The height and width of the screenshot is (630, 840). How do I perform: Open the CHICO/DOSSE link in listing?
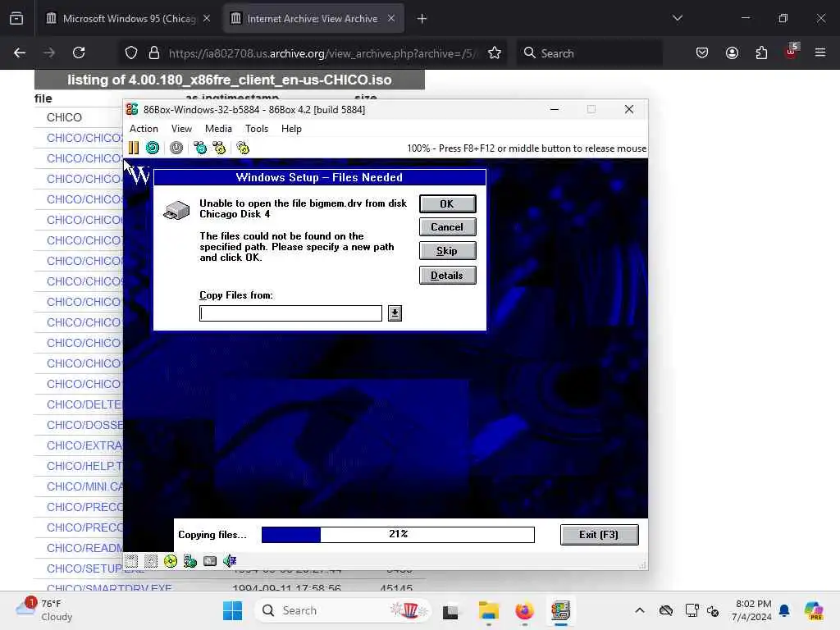click(84, 425)
